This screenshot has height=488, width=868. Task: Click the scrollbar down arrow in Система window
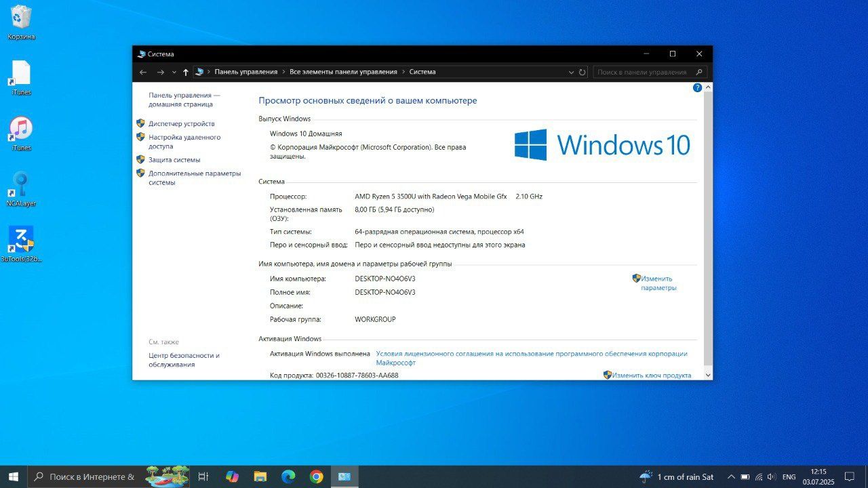coord(709,375)
